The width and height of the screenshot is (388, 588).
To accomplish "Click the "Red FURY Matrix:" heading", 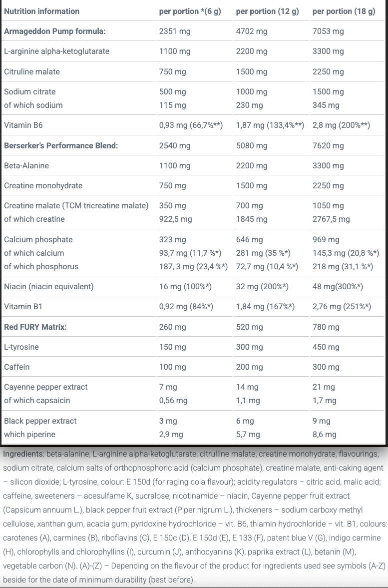I will point(35,327).
